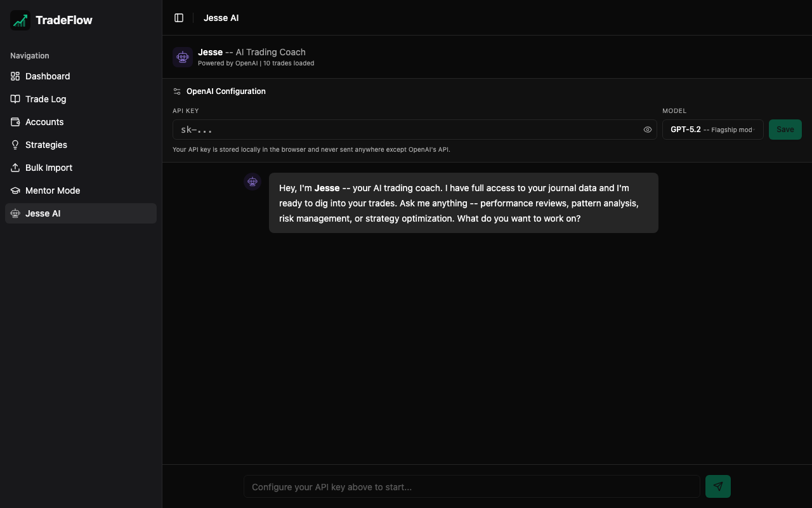This screenshot has width=812, height=508.
Task: Click the OpenAI Configuration settings icon
Action: pyautogui.click(x=177, y=91)
